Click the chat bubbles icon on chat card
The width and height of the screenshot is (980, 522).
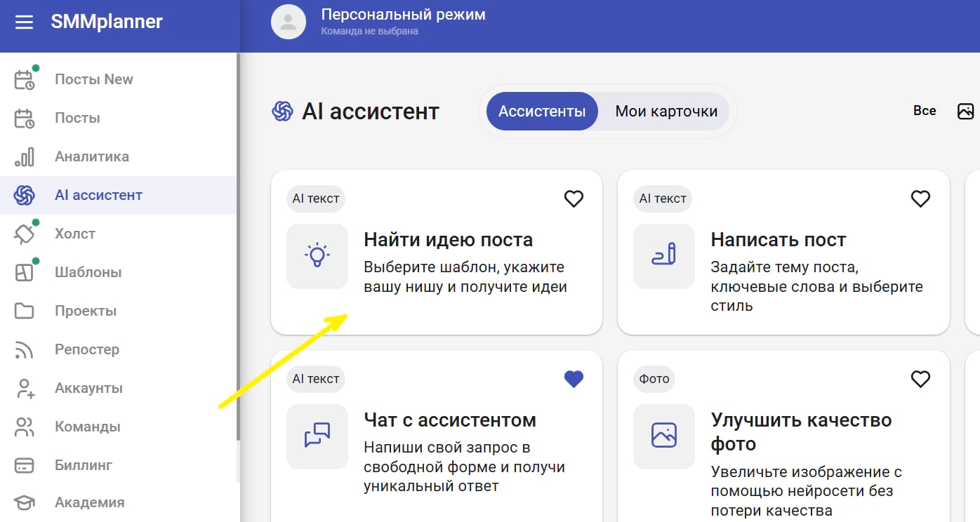317,436
